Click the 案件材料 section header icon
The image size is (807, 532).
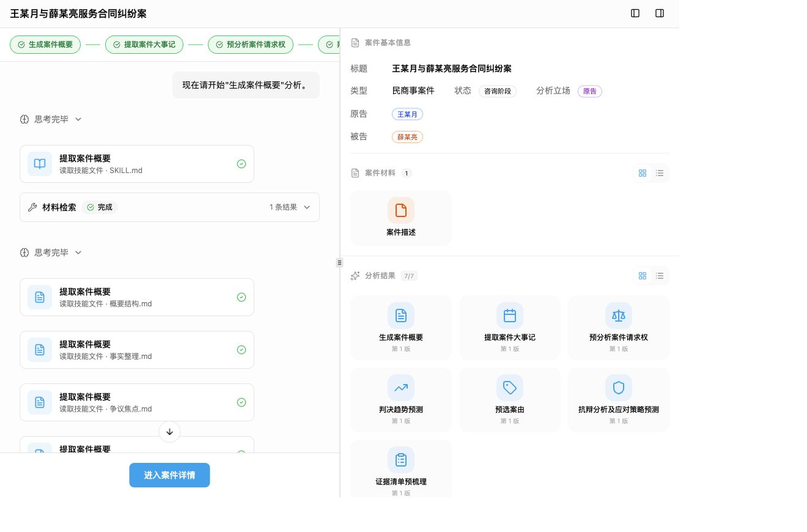(x=355, y=173)
